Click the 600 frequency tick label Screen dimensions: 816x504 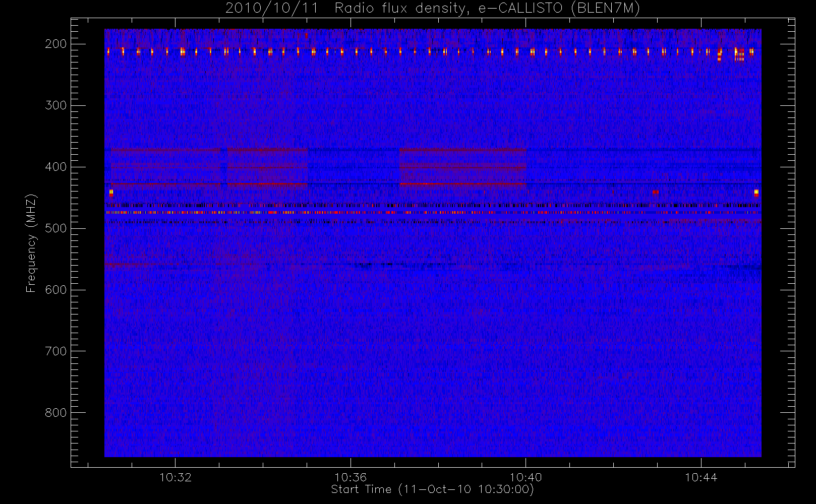[56, 290]
